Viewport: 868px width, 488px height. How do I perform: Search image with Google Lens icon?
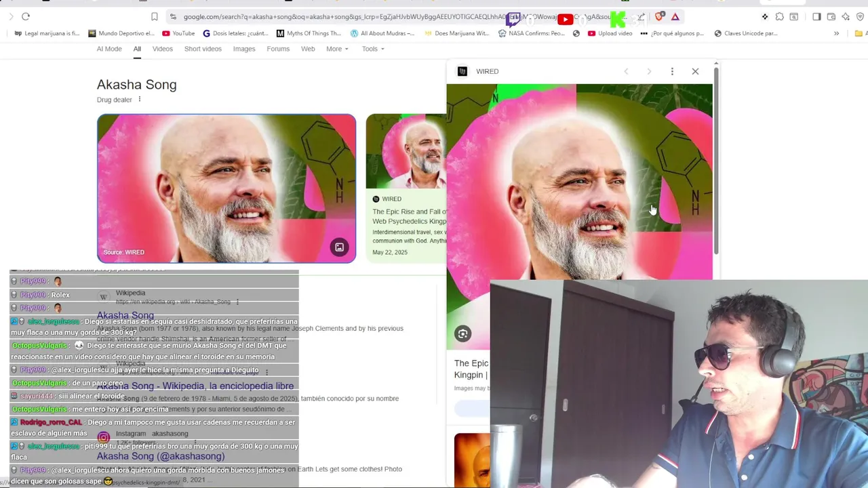pyautogui.click(x=462, y=333)
